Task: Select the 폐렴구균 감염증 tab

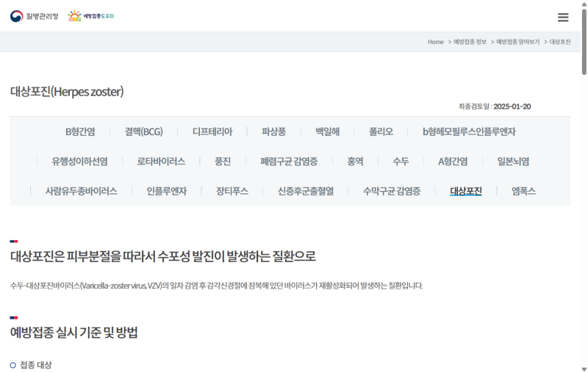Action: (x=289, y=162)
